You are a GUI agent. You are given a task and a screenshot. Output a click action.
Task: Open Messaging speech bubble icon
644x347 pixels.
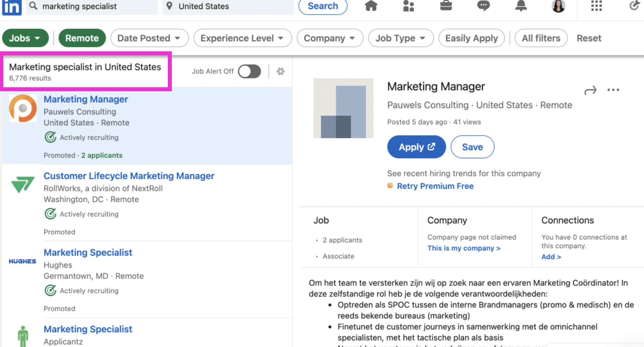point(483,6)
